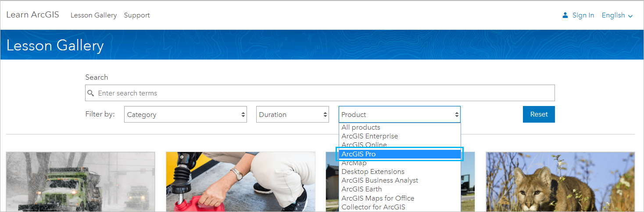The image size is (644, 212).
Task: Choose ArcMap from the product list
Action: tap(400, 163)
